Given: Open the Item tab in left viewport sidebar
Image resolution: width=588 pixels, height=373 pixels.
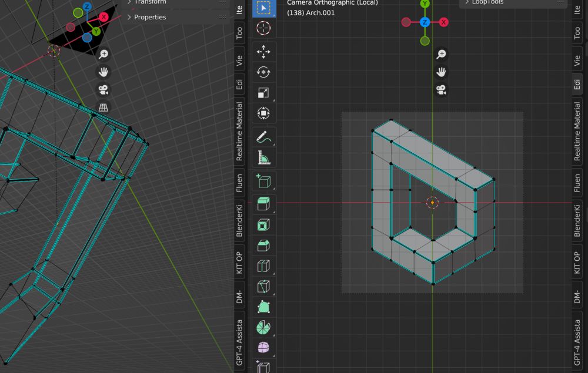Looking at the screenshot, I should pos(239,9).
